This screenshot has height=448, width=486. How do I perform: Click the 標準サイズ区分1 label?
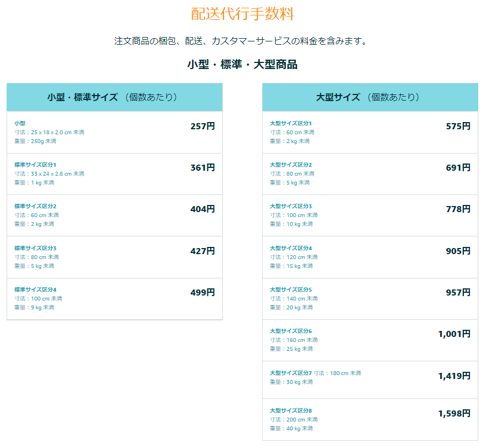(35, 165)
